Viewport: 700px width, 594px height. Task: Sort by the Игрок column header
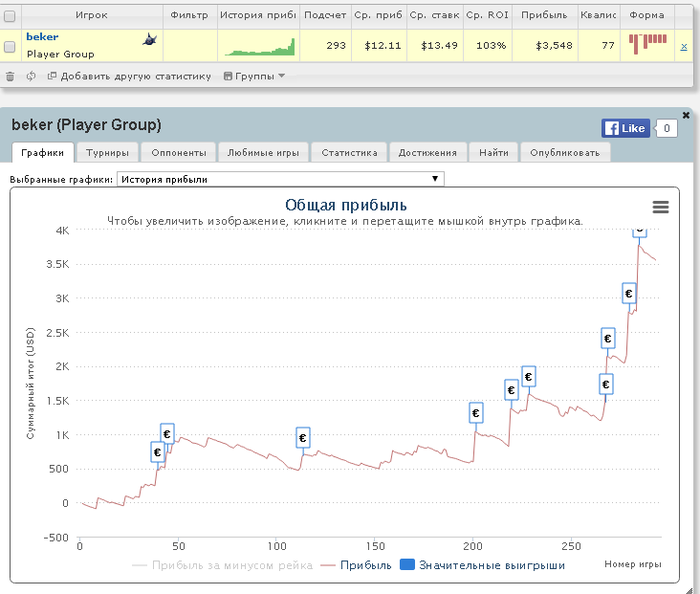click(92, 16)
